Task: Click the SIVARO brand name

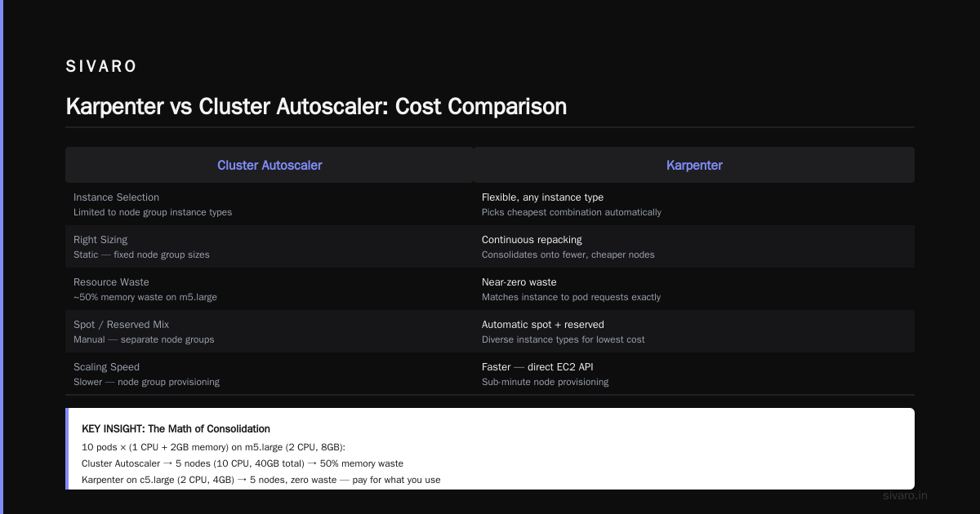Action: 101,67
